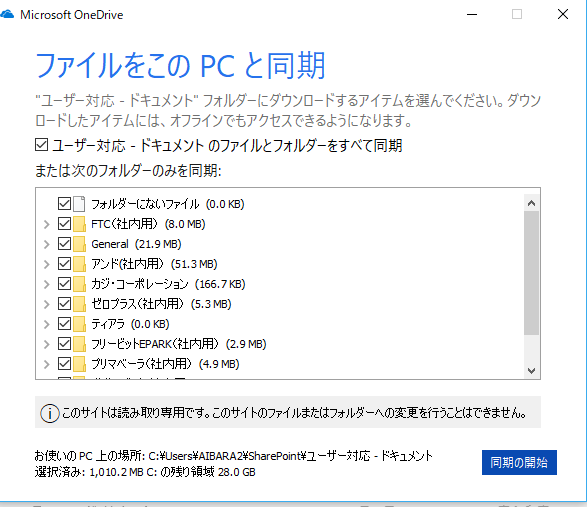Select the ティアラ (0.0 KB) row text
Viewport: 587px width, 507px height.
coord(130,324)
